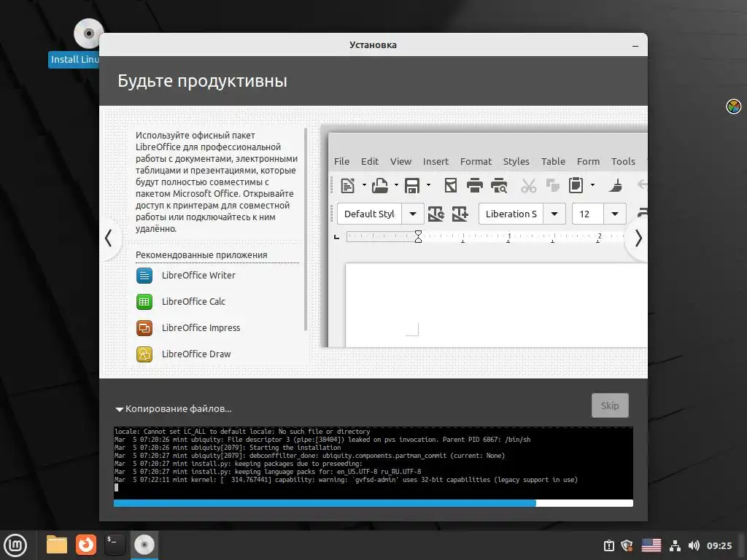The width and height of the screenshot is (747, 560).
Task: Advance to the next slide arrow
Action: pos(638,238)
